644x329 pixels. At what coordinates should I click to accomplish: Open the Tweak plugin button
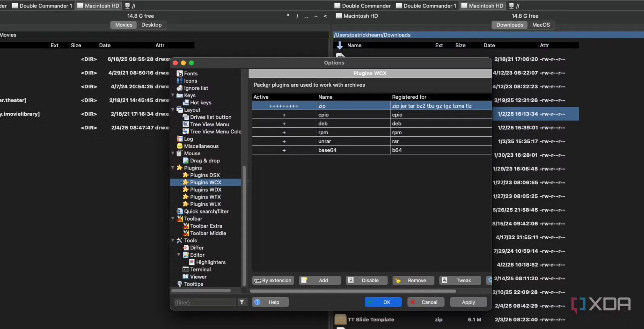(x=460, y=281)
